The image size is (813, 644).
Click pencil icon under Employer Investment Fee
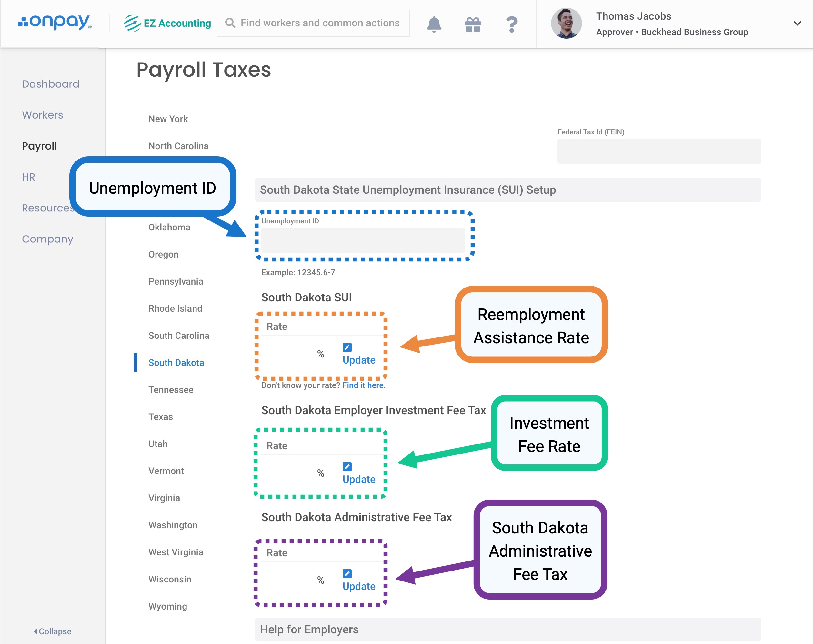(347, 466)
